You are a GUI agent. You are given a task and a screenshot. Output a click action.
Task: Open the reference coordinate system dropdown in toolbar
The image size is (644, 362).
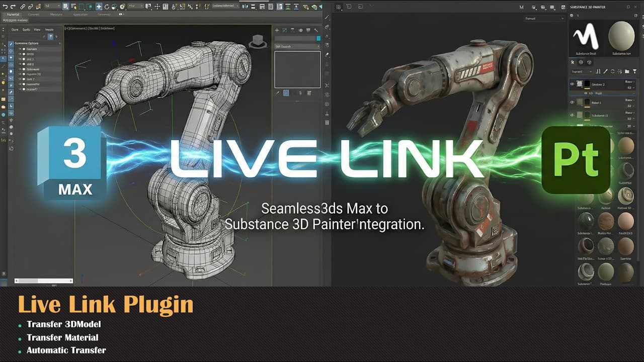tap(136, 6)
